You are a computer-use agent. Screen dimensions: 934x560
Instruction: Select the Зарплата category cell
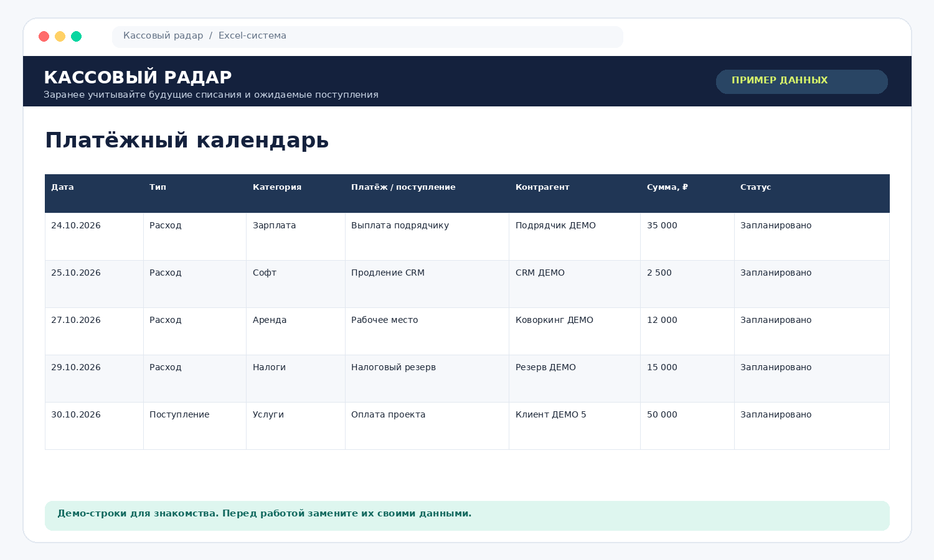(x=296, y=236)
